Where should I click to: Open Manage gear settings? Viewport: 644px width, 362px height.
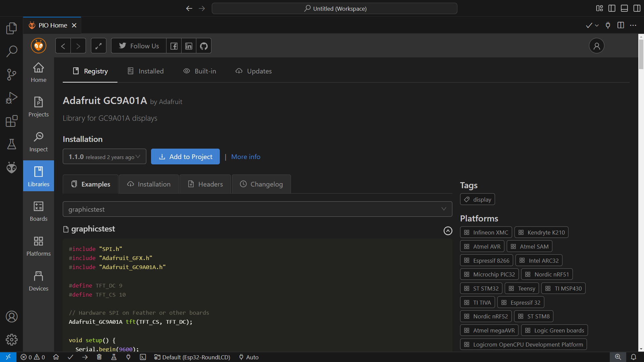11,340
